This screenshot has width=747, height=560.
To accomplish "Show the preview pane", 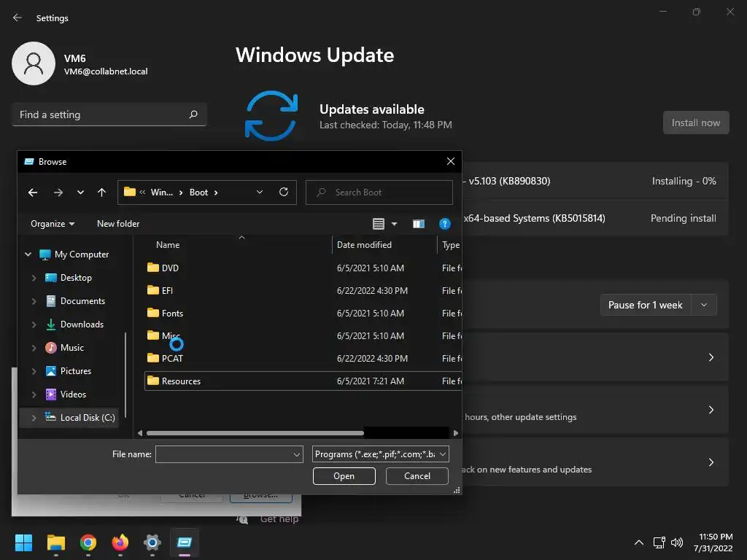I will coord(418,224).
